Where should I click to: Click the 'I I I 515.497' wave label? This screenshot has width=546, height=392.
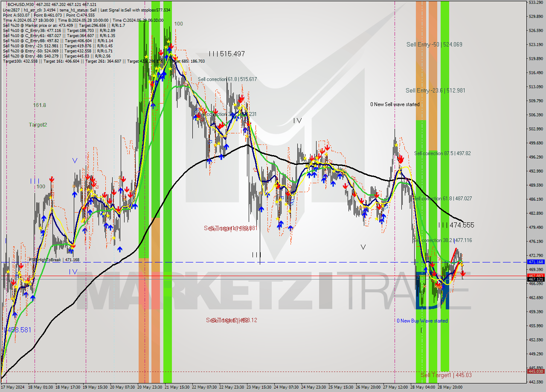click(227, 54)
